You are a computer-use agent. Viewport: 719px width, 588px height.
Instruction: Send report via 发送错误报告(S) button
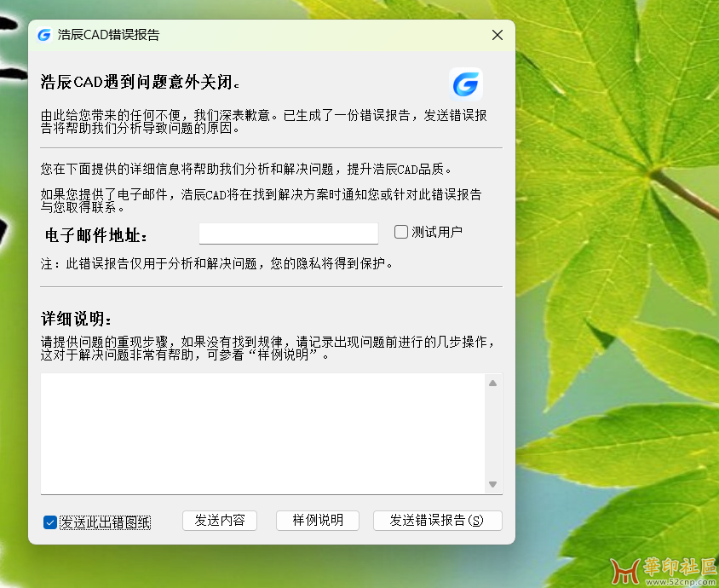pos(438,521)
